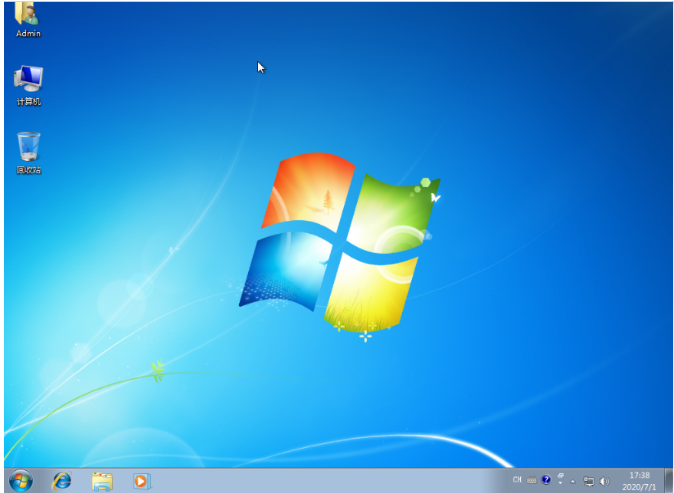The width and height of the screenshot is (674, 493).
Task: Select the Admin user folder icon
Action: click(28, 14)
